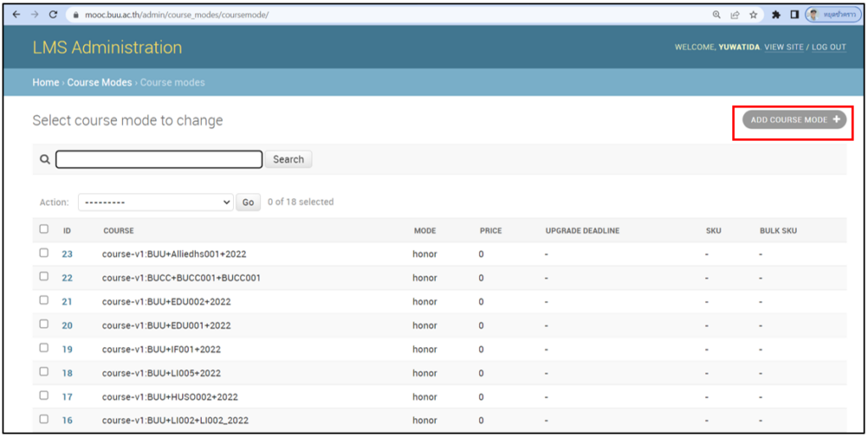Reload the page with refresh icon
The height and width of the screenshot is (437, 868).
point(53,14)
